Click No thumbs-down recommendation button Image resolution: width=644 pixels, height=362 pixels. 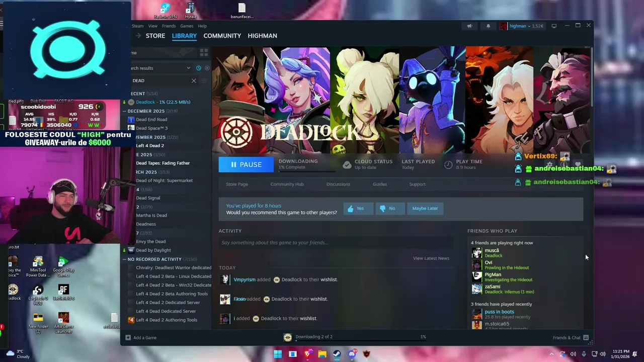coord(390,208)
